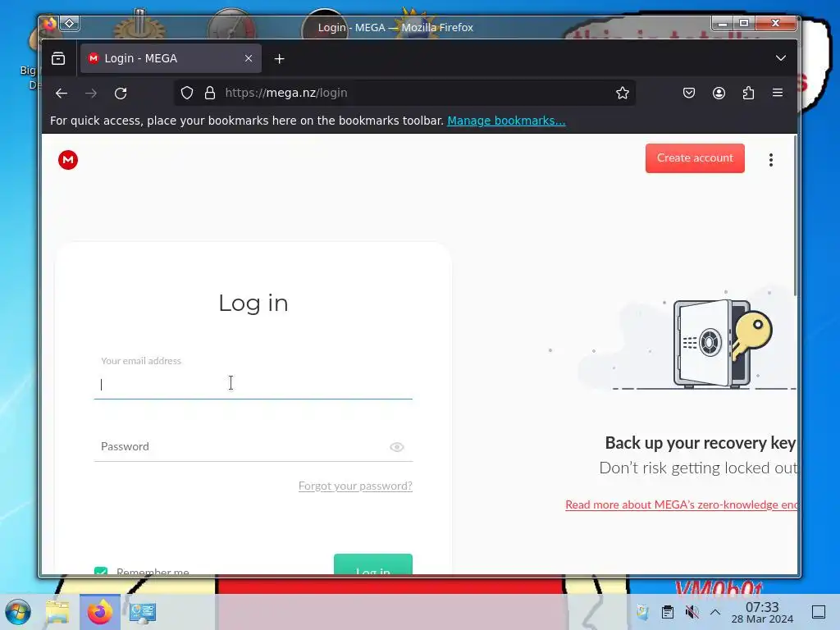Close the Login - MEGA tab
The width and height of the screenshot is (840, 630).
(248, 58)
